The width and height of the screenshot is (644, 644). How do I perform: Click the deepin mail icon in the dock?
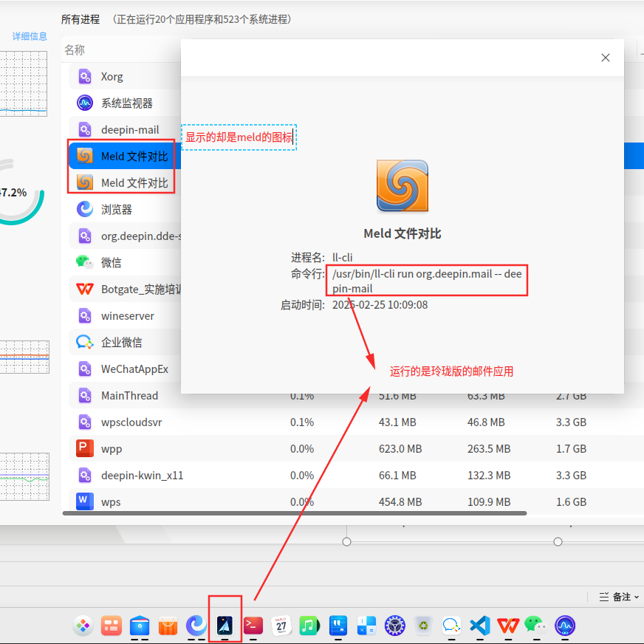point(225,626)
